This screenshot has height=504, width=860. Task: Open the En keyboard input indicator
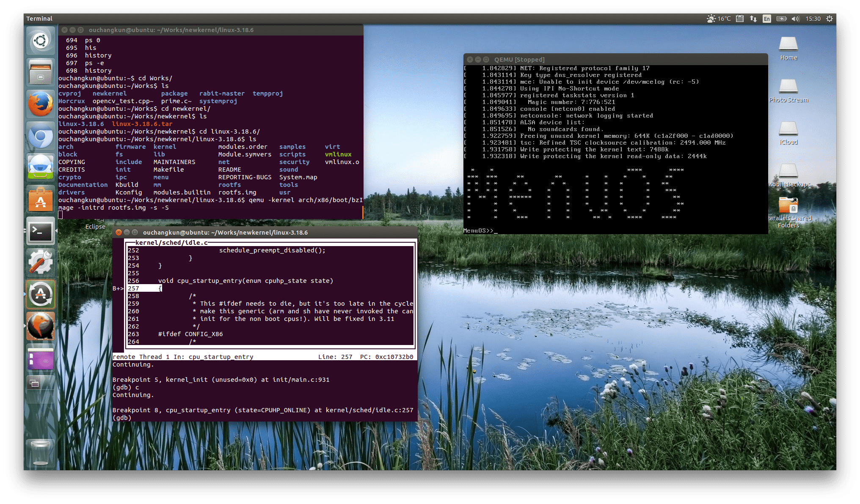pos(767,19)
